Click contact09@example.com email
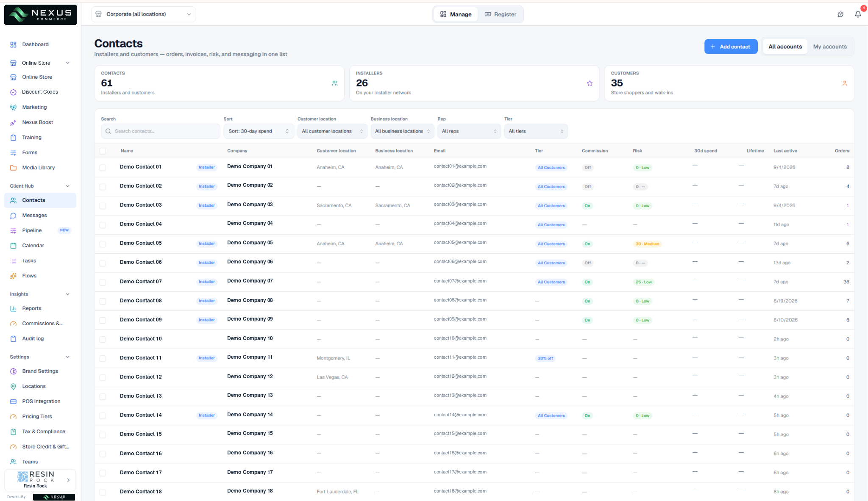 point(460,319)
